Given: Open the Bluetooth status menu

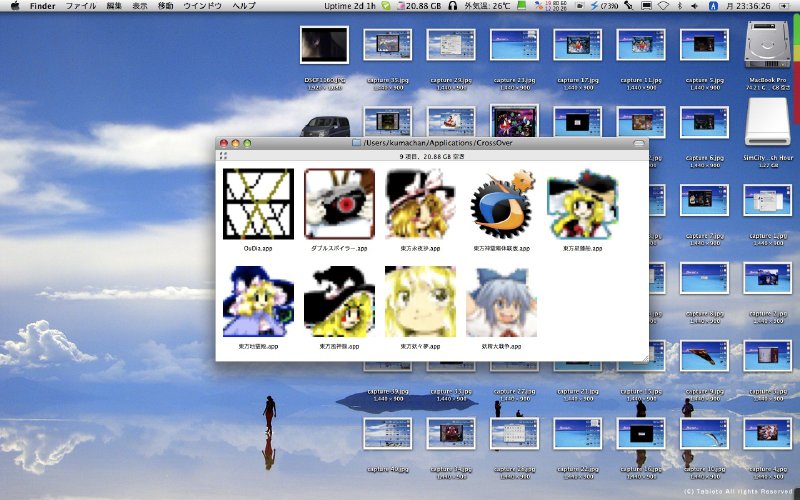Looking at the screenshot, I should pos(680,6).
